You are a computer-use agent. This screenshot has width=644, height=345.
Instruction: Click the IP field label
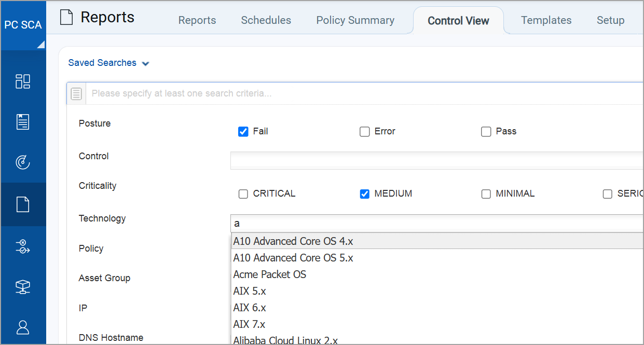click(83, 308)
